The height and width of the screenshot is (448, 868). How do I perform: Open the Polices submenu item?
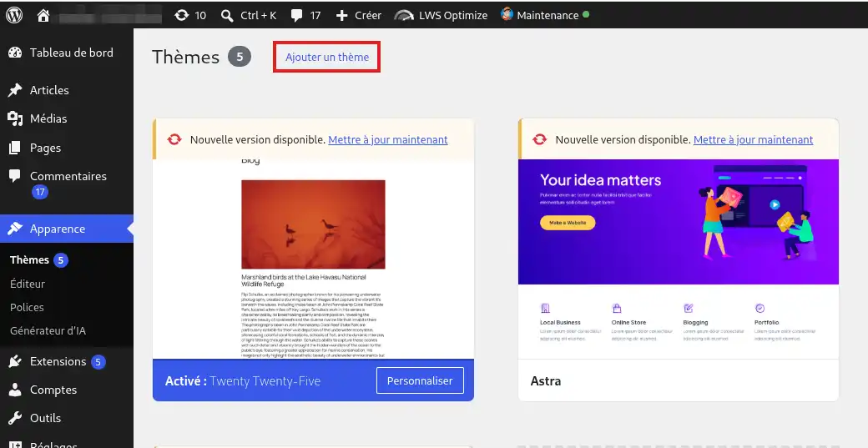27,308
